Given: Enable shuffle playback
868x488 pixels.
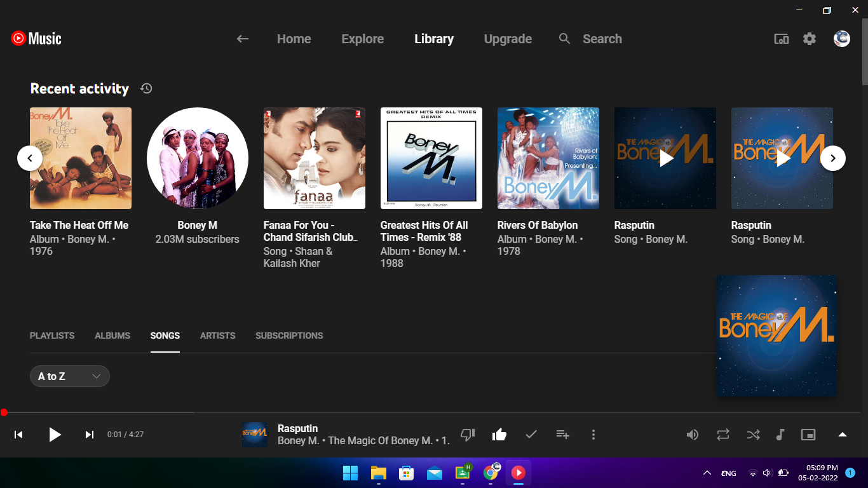Looking at the screenshot, I should point(753,434).
